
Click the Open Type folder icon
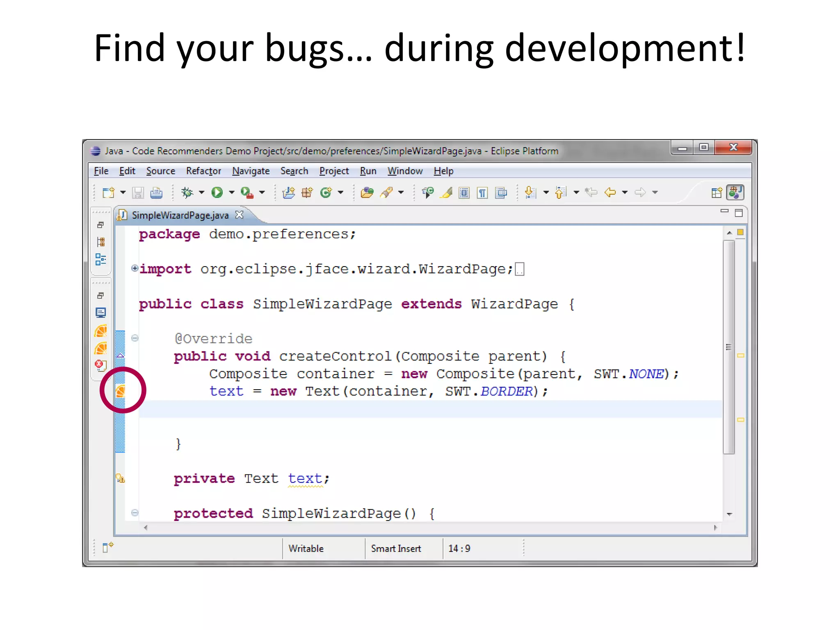pyautogui.click(x=367, y=192)
